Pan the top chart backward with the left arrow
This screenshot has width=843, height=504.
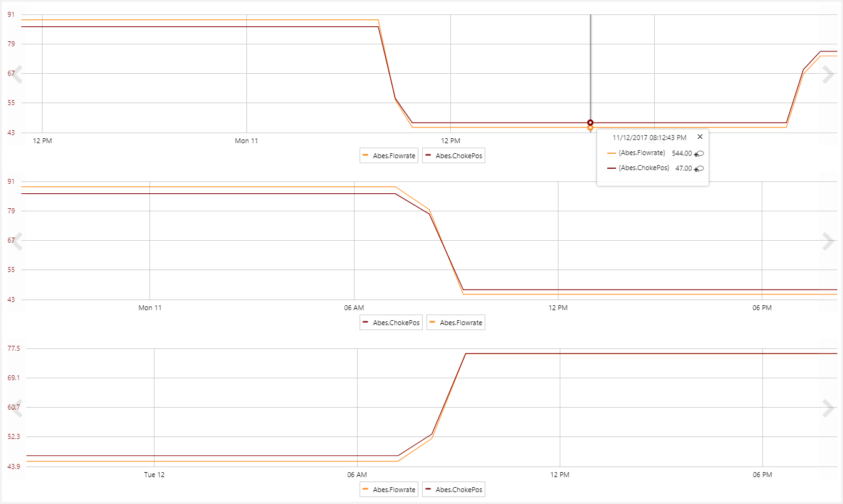[18, 74]
